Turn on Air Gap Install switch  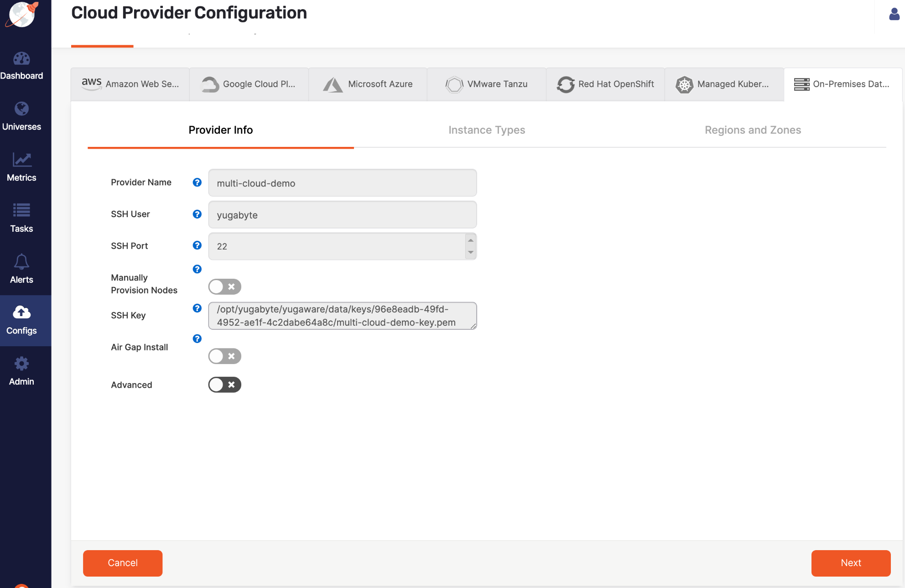(x=224, y=356)
